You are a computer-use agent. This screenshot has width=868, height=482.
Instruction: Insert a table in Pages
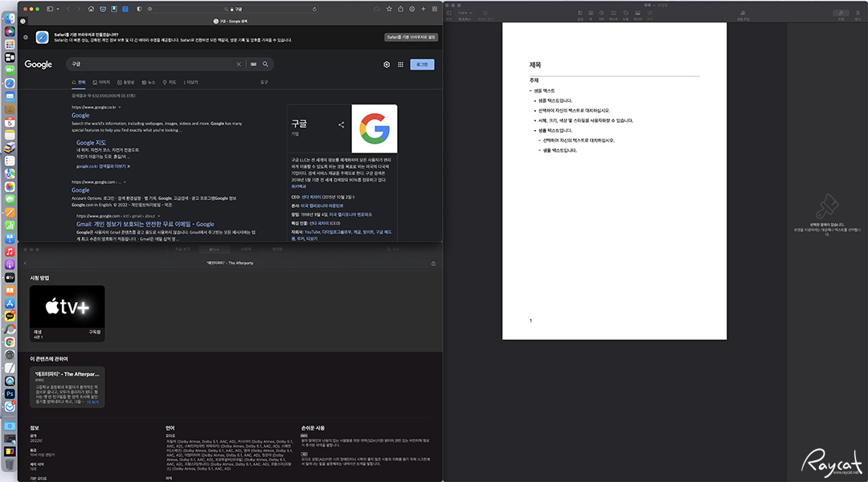click(x=591, y=13)
